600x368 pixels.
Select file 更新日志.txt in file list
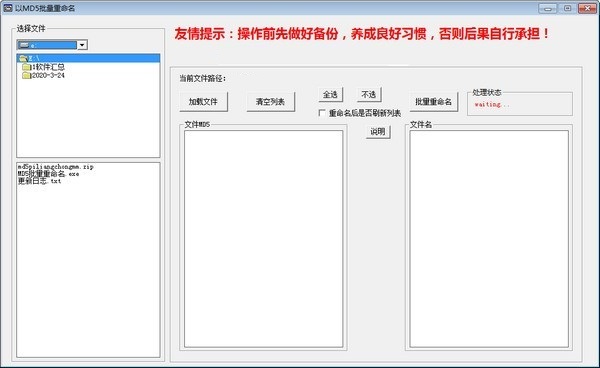click(x=39, y=181)
